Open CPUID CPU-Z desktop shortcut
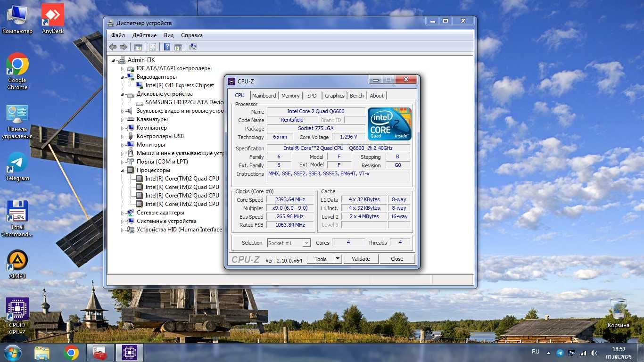 coord(17,316)
